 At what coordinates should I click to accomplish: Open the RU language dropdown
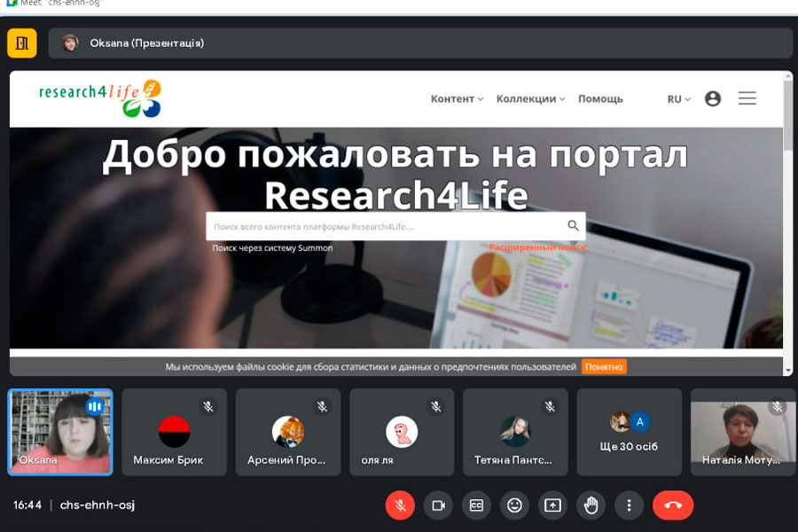[679, 99]
